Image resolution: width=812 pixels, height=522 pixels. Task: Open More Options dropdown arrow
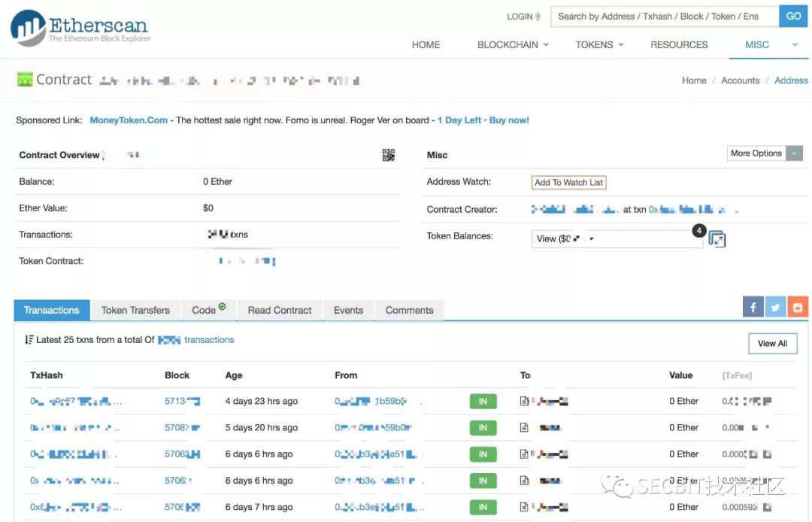pyautogui.click(x=795, y=153)
